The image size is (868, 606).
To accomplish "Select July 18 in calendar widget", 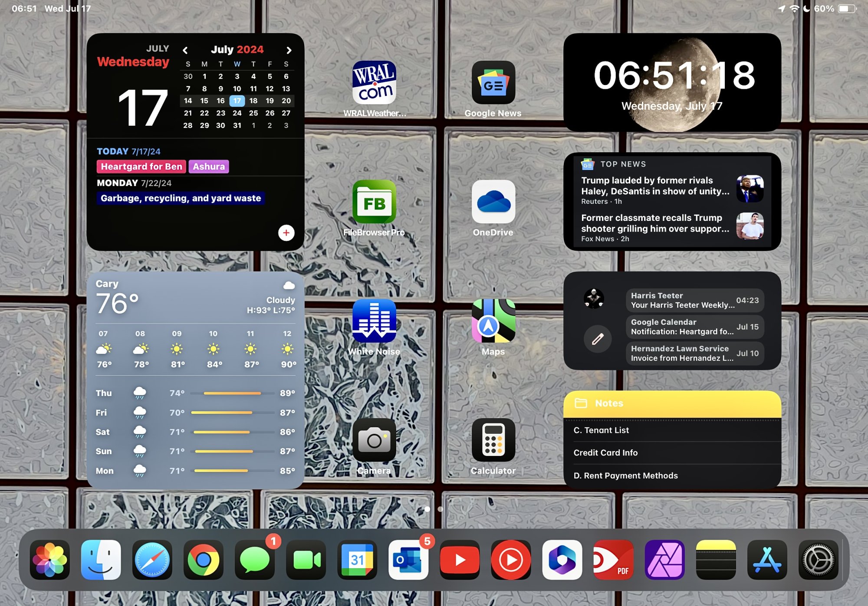I will (253, 101).
